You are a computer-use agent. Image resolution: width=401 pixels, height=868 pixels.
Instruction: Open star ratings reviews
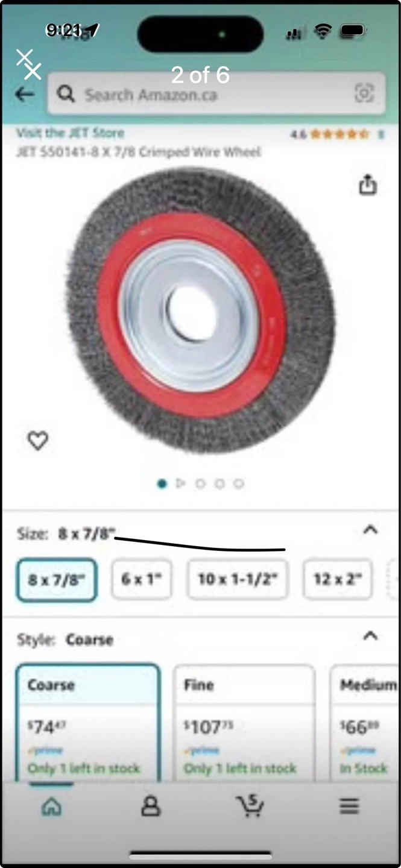(x=336, y=134)
